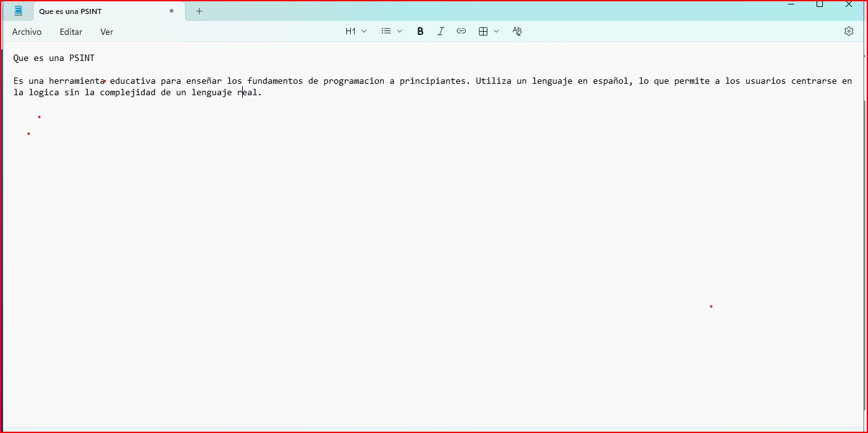Maximize the Notepad window
Screen dimensions: 868x433
820,4
